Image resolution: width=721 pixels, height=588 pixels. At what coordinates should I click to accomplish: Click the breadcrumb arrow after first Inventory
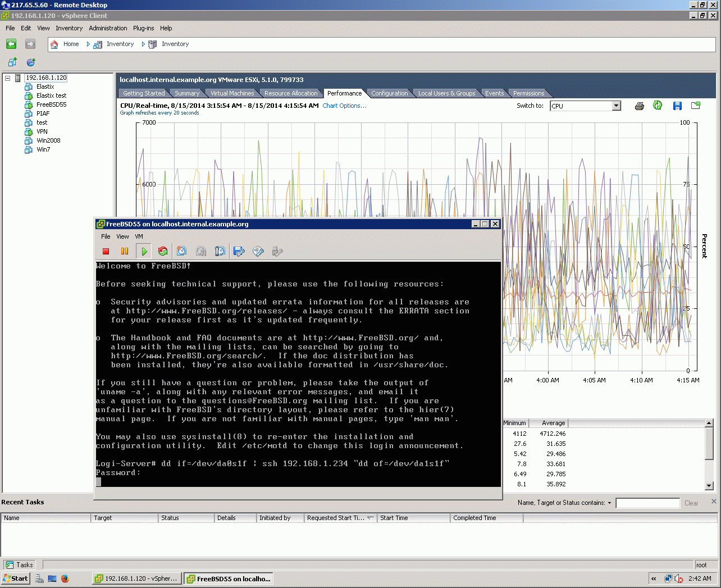(143, 44)
